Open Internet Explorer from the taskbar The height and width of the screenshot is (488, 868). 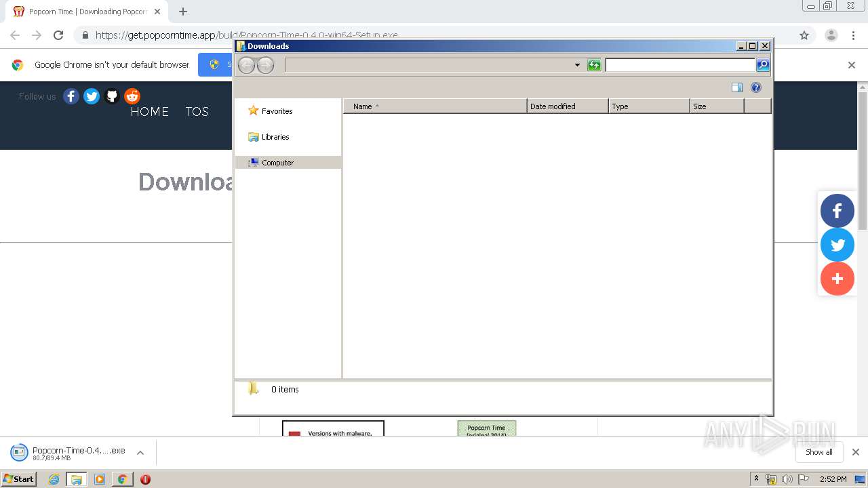[x=54, y=479]
